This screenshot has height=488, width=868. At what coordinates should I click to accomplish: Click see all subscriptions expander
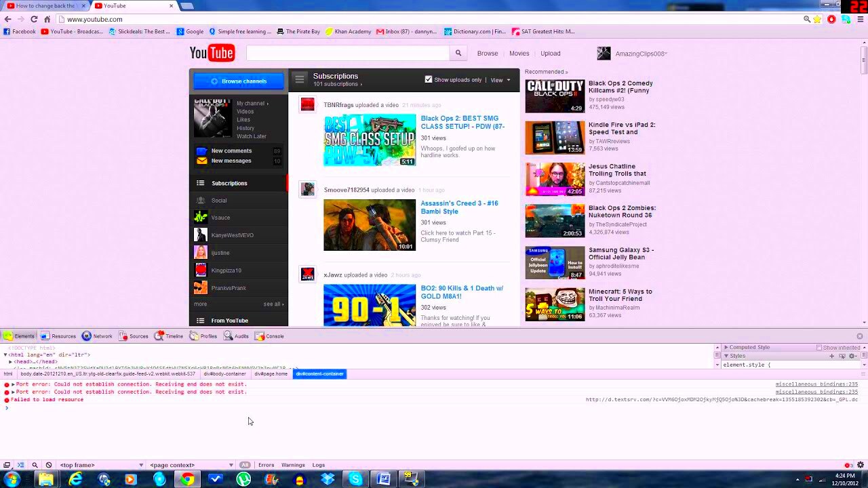[273, 304]
